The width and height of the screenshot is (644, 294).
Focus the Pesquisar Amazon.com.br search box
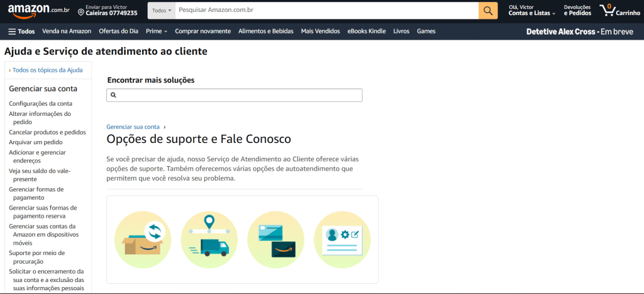(x=326, y=11)
